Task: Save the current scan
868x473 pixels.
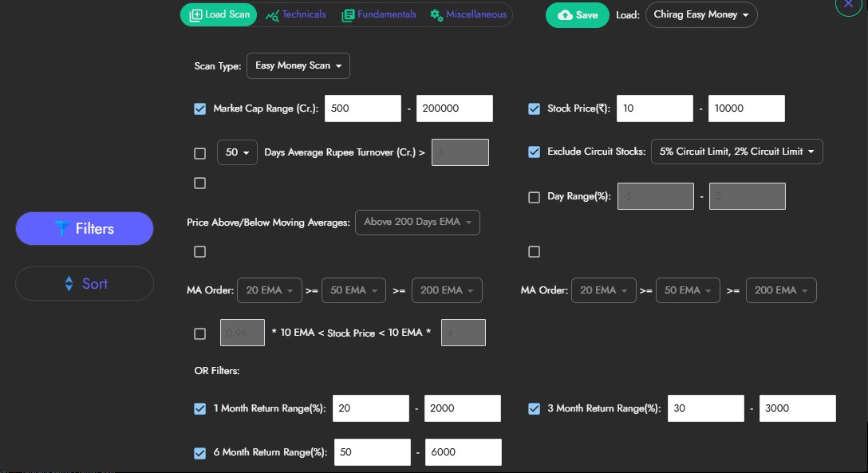Action: tap(578, 15)
